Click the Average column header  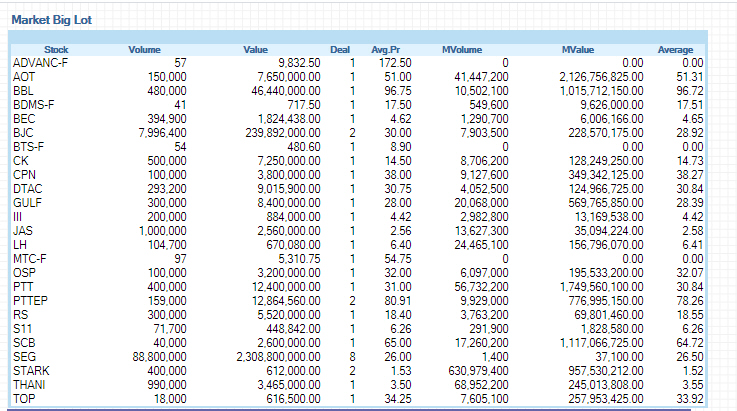coord(675,49)
